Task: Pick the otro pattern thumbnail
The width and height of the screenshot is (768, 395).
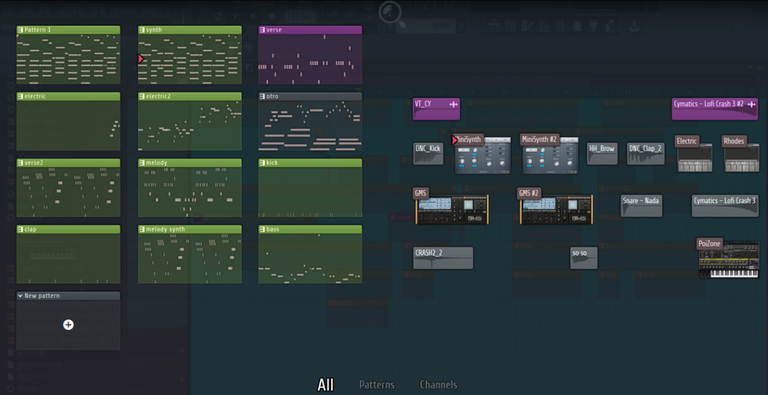Action: coord(311,122)
